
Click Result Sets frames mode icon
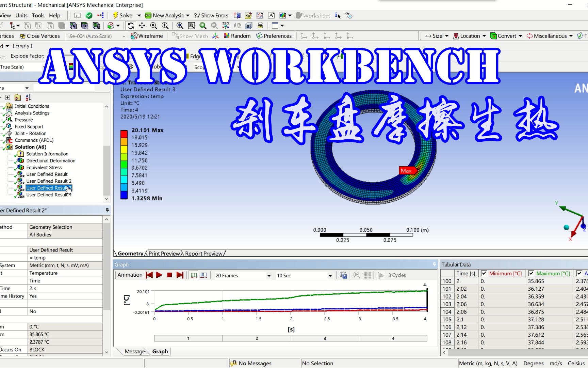pos(203,275)
